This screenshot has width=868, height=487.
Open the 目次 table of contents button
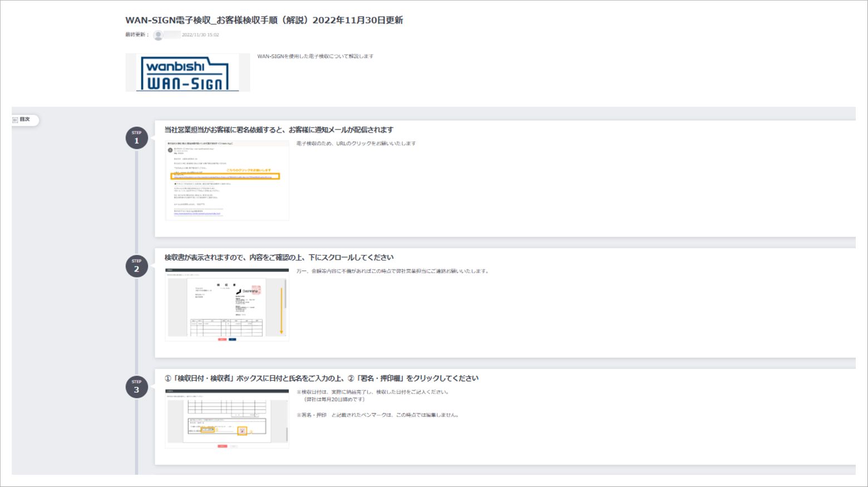26,120
